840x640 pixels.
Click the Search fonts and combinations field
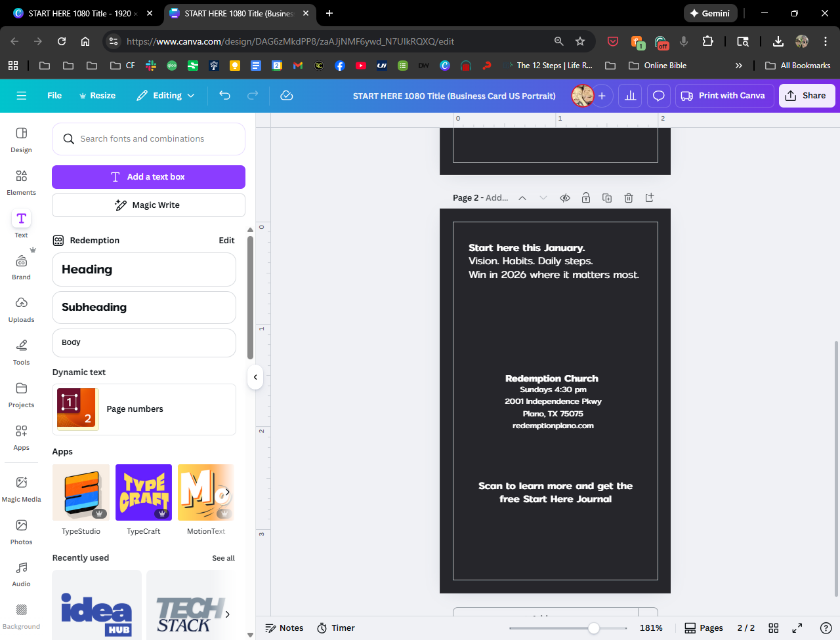coord(148,139)
